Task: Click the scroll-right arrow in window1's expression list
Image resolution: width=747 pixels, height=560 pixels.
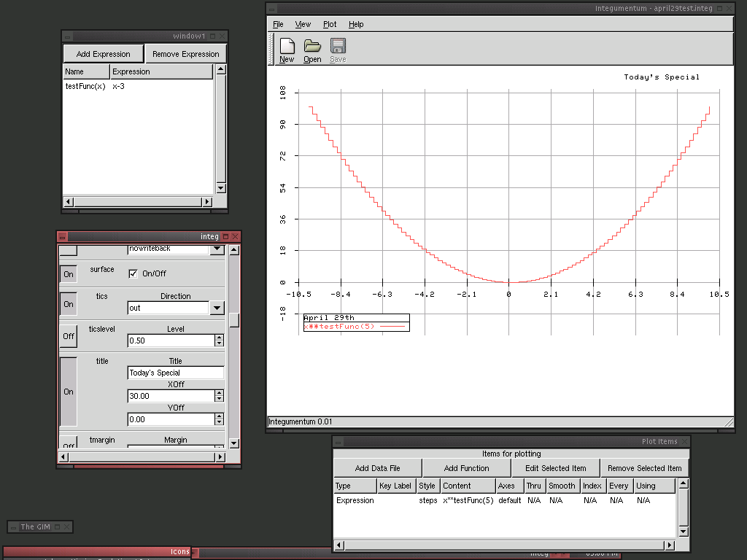Action: 206,202
